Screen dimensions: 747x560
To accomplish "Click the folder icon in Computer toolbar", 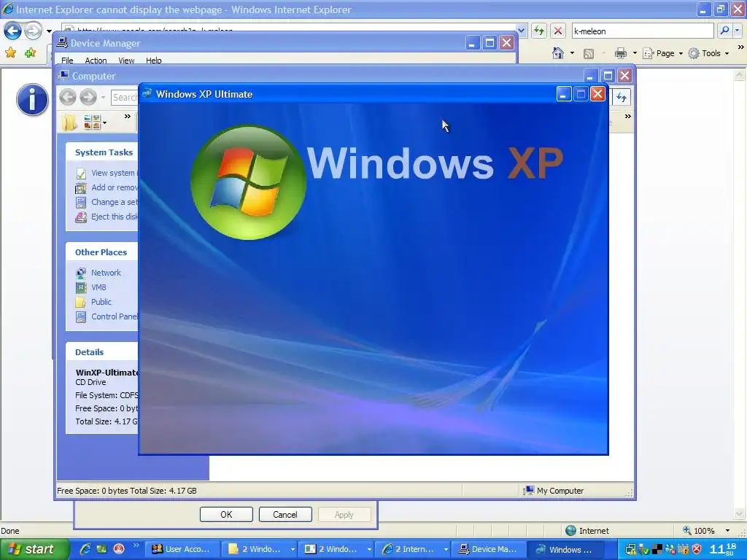I will tap(69, 122).
